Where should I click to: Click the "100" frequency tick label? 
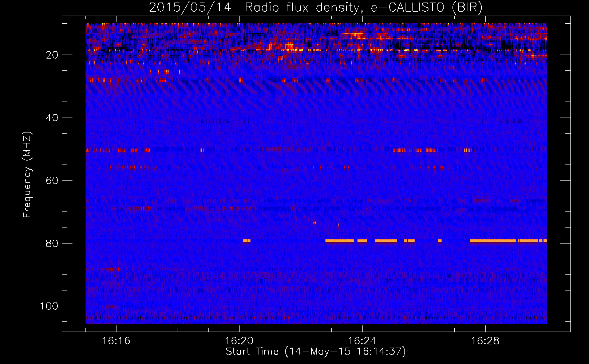[49, 306]
